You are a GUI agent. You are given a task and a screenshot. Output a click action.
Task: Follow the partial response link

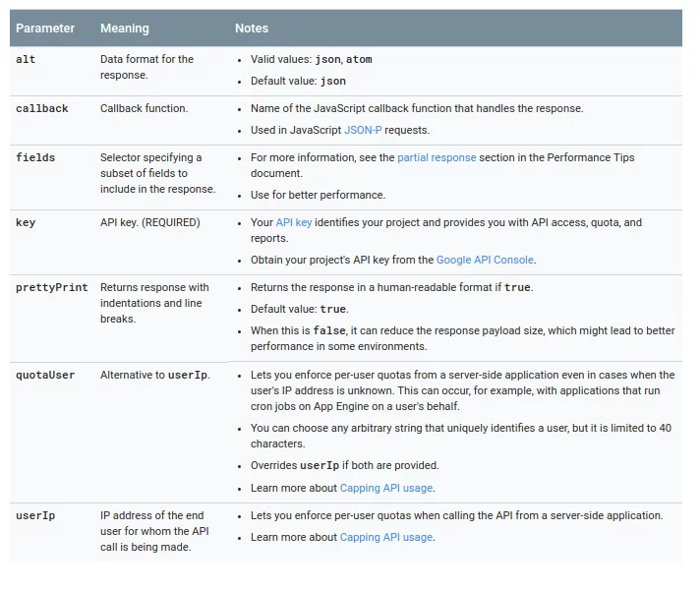click(437, 157)
